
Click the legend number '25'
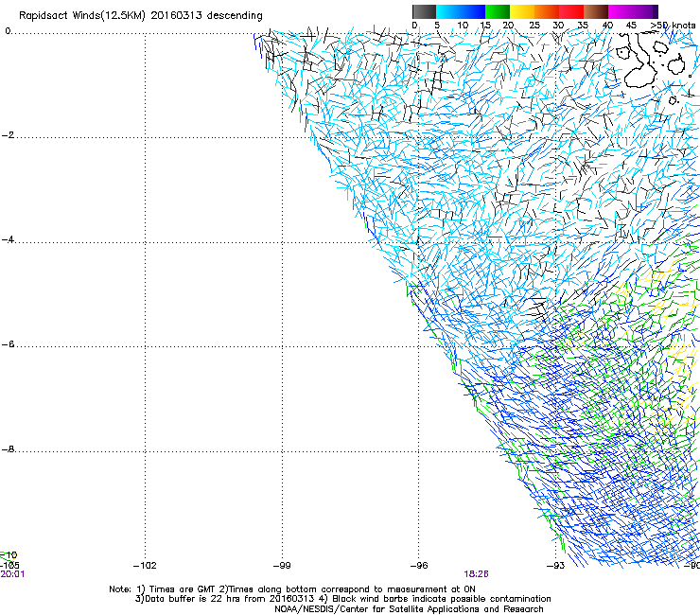point(534,26)
